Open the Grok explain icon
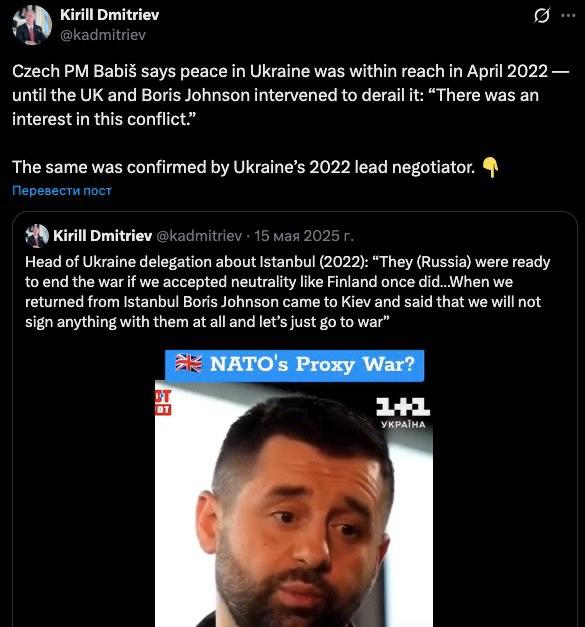Screen dimensions: 585x627 tap(541, 16)
